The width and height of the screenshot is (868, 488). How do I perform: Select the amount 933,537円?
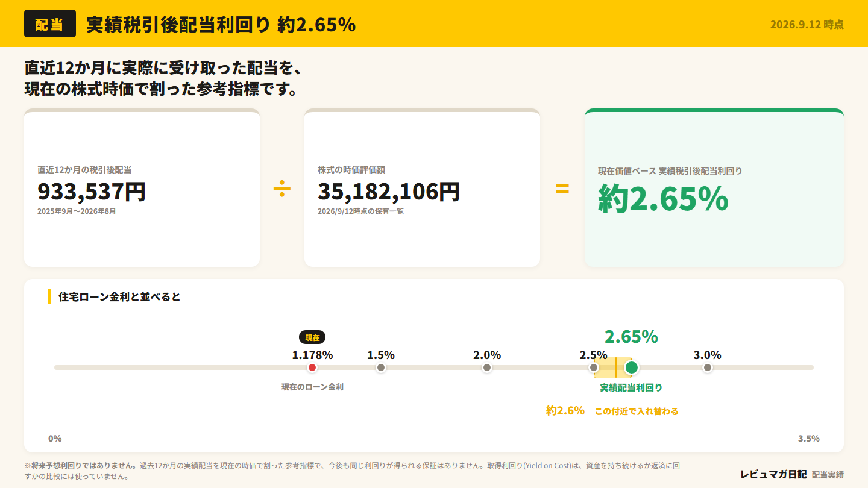[92, 192]
